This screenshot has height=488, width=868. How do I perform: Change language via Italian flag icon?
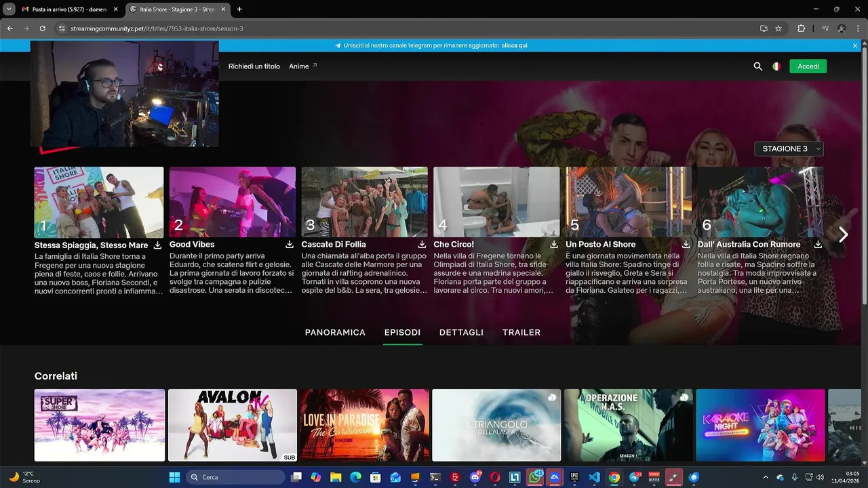(776, 66)
